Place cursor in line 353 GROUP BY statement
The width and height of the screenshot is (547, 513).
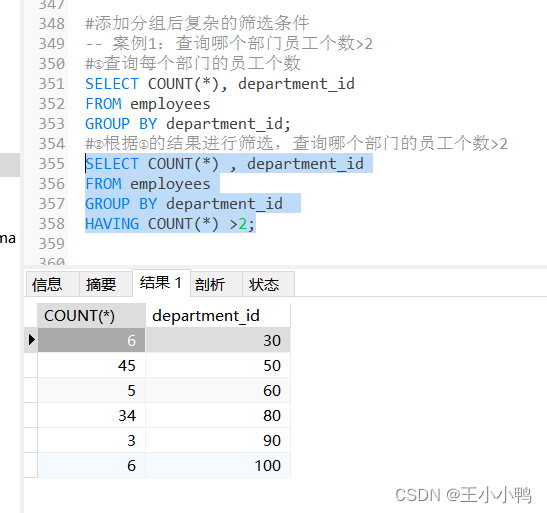click(188, 124)
